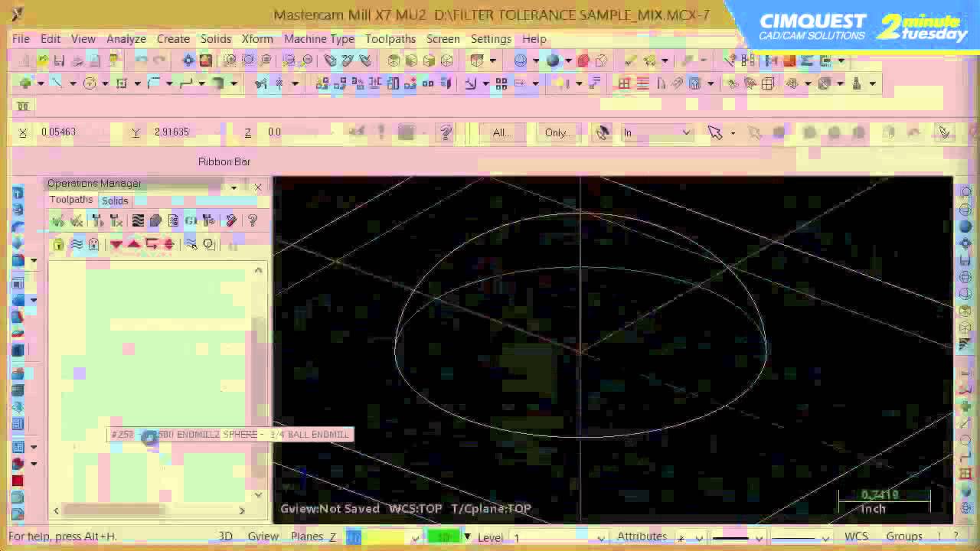Expand dropdown arrow next to Create line icon

[72, 83]
